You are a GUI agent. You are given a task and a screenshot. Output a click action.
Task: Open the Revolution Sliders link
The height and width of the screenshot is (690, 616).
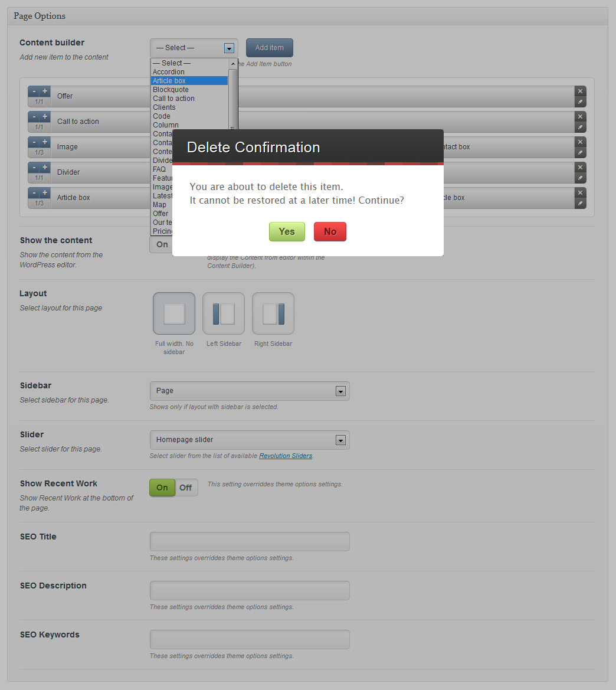tap(286, 456)
